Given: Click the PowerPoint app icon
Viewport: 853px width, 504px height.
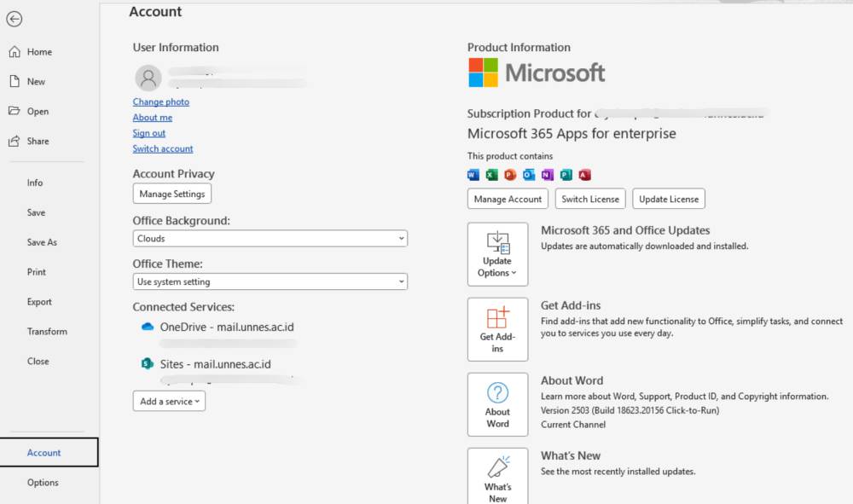Looking at the screenshot, I should coord(510,175).
